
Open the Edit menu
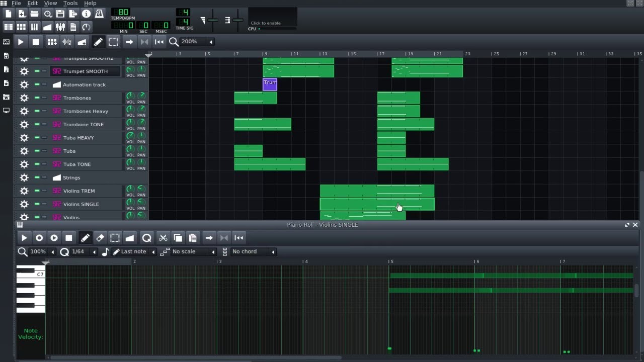(x=33, y=3)
